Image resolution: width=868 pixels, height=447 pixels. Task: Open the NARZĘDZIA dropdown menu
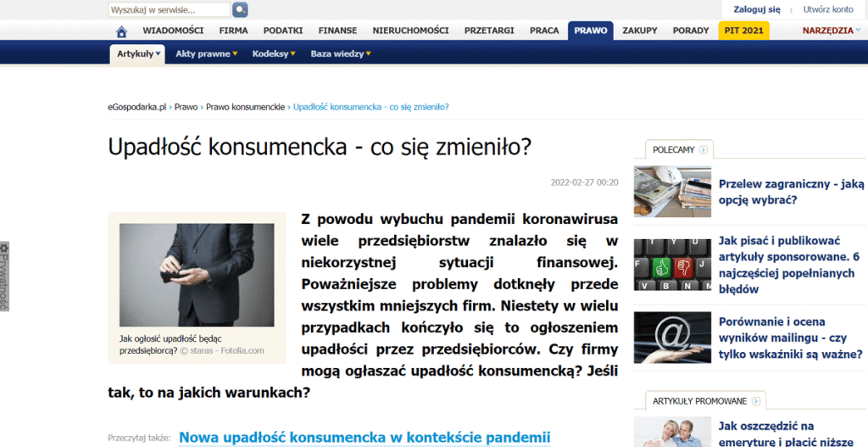[832, 31]
